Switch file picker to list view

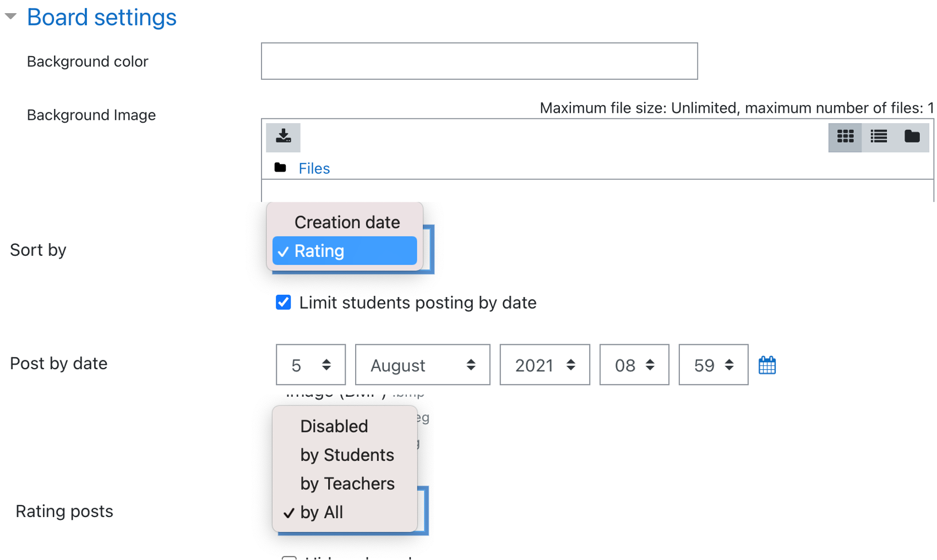(879, 136)
